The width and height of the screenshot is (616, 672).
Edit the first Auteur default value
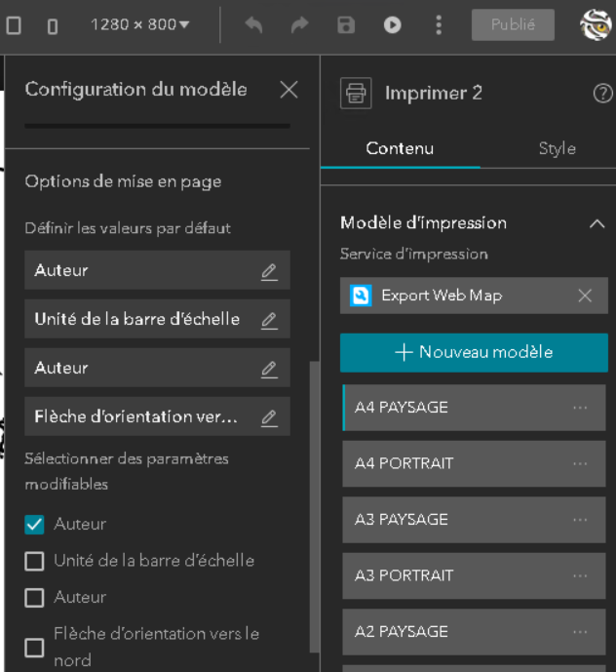[x=269, y=271]
